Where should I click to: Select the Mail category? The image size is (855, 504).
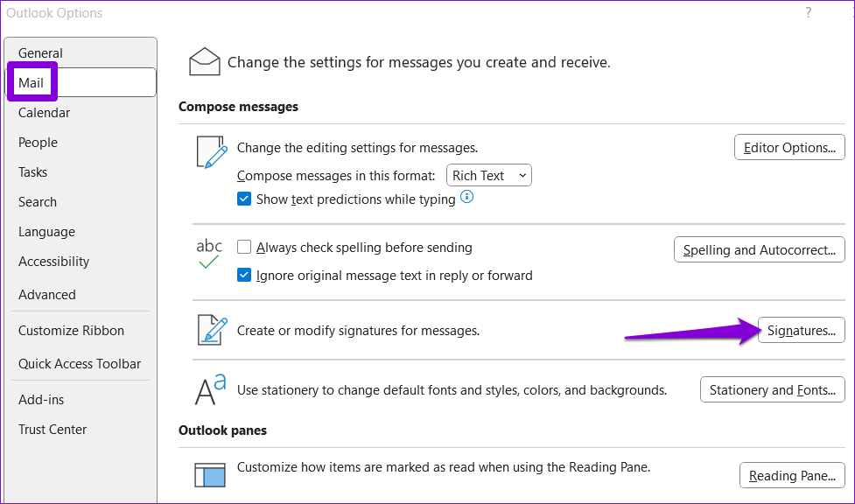point(32,83)
